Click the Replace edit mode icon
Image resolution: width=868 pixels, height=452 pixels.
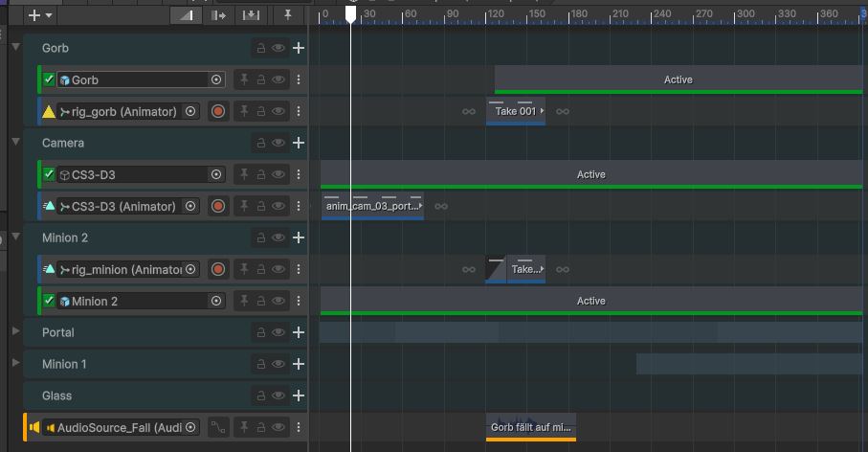point(250,15)
